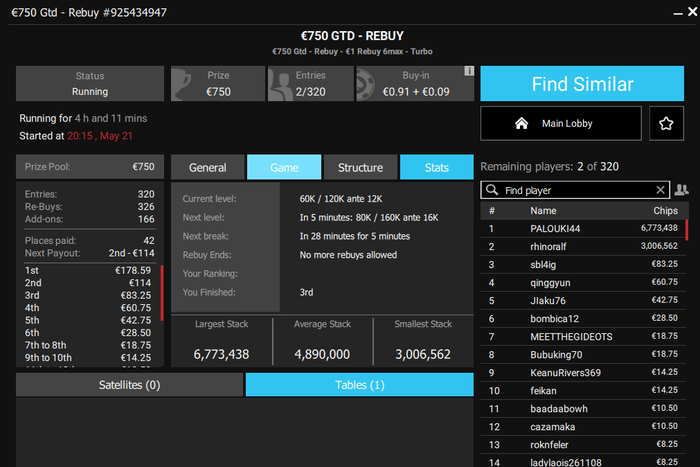Select player qinggyun row
Screen dimensions: 700x467
pyautogui.click(x=582, y=283)
